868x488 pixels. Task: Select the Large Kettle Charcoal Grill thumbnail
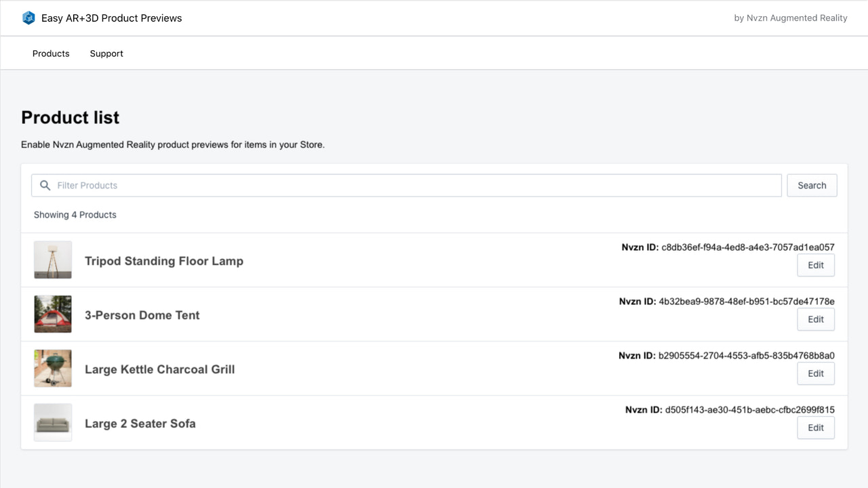[52, 368]
